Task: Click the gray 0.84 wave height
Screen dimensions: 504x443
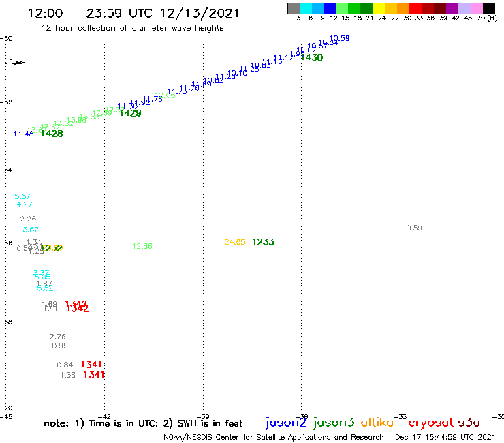Action: pyautogui.click(x=65, y=365)
